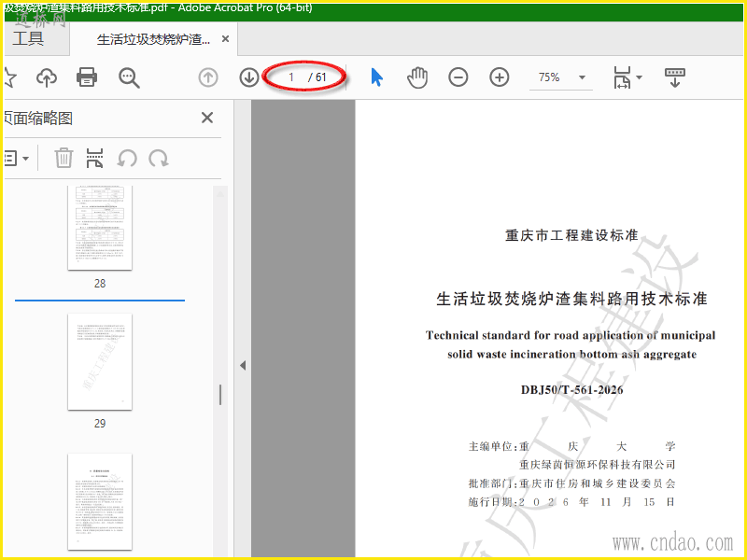Image resolution: width=747 pixels, height=560 pixels.
Task: Click the 75% zoom level field
Action: coord(549,77)
